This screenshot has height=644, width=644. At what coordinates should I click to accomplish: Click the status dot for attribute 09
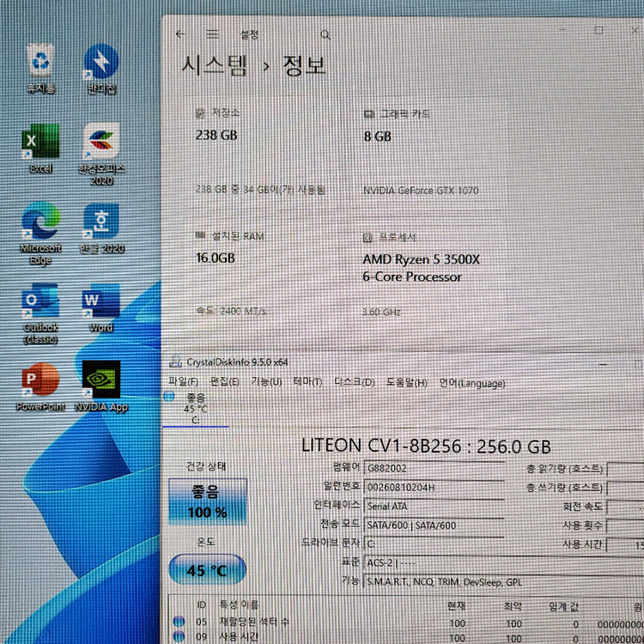[179, 636]
